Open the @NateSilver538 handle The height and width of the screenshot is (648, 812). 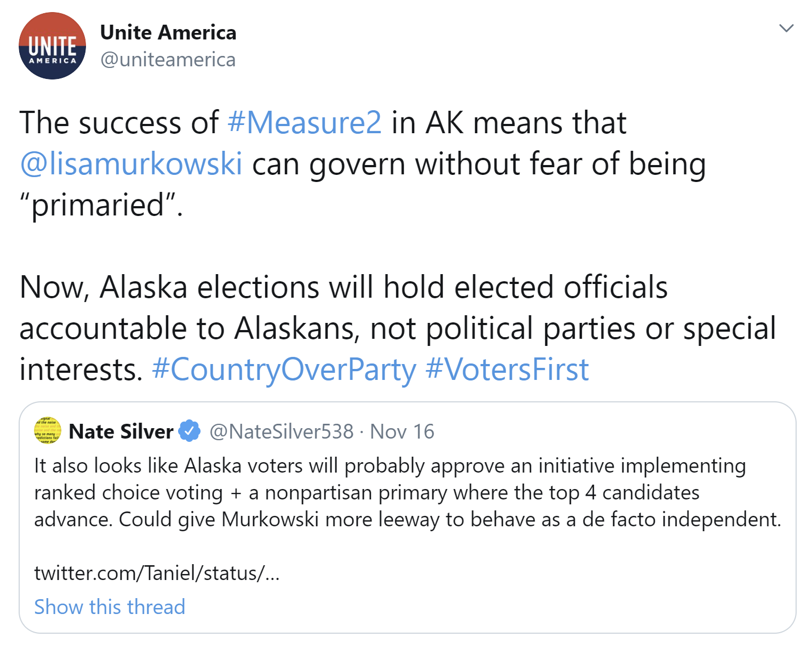point(282,431)
